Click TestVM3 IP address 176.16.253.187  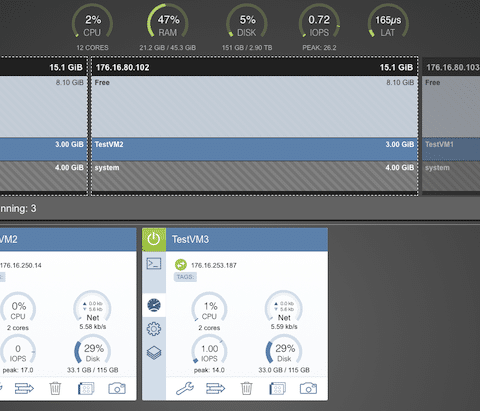(x=214, y=265)
